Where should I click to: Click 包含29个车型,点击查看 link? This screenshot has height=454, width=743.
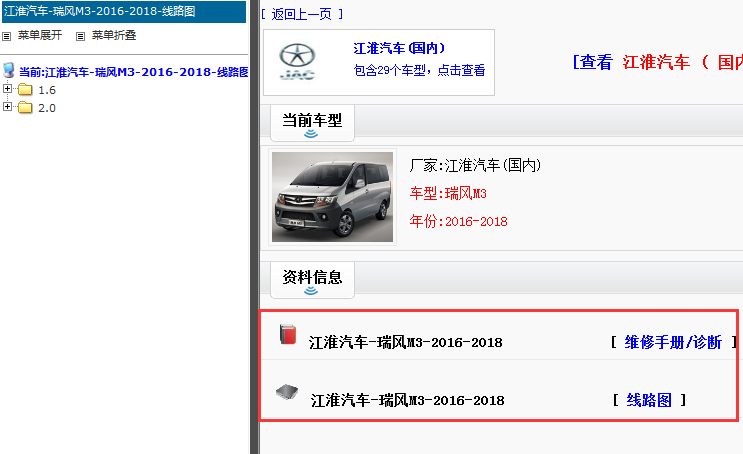[x=419, y=70]
